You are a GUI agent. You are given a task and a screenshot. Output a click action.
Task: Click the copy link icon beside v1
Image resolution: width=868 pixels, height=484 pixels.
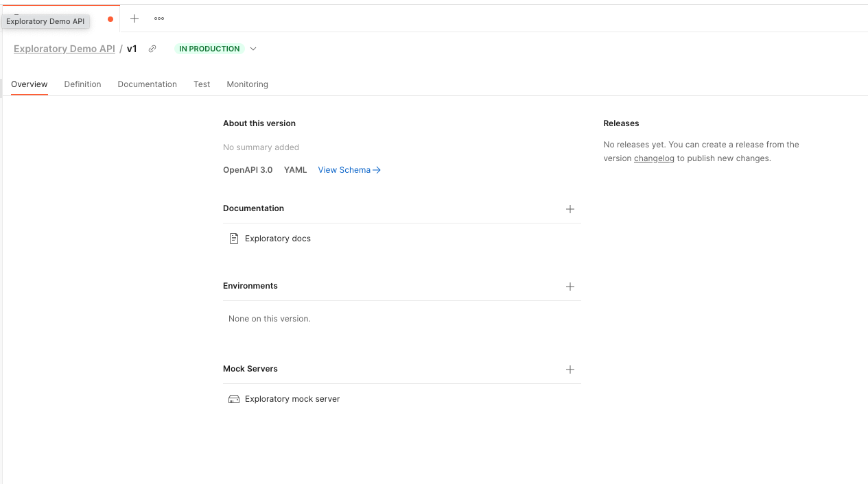pyautogui.click(x=152, y=49)
